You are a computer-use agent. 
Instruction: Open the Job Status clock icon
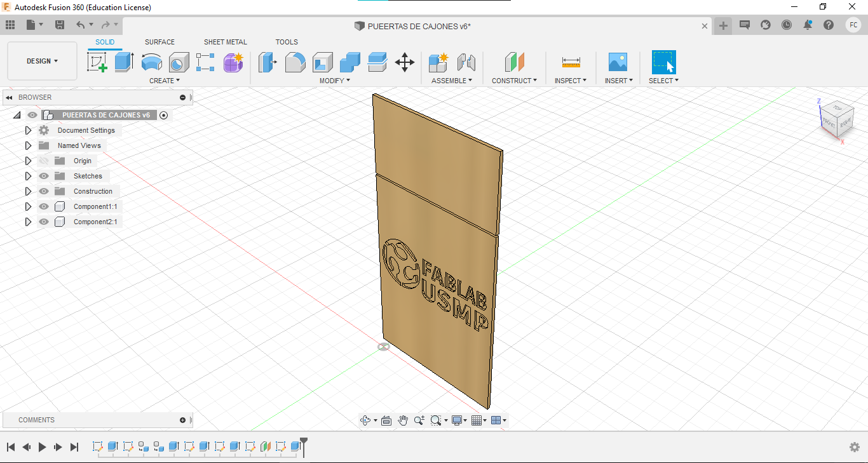click(x=787, y=25)
